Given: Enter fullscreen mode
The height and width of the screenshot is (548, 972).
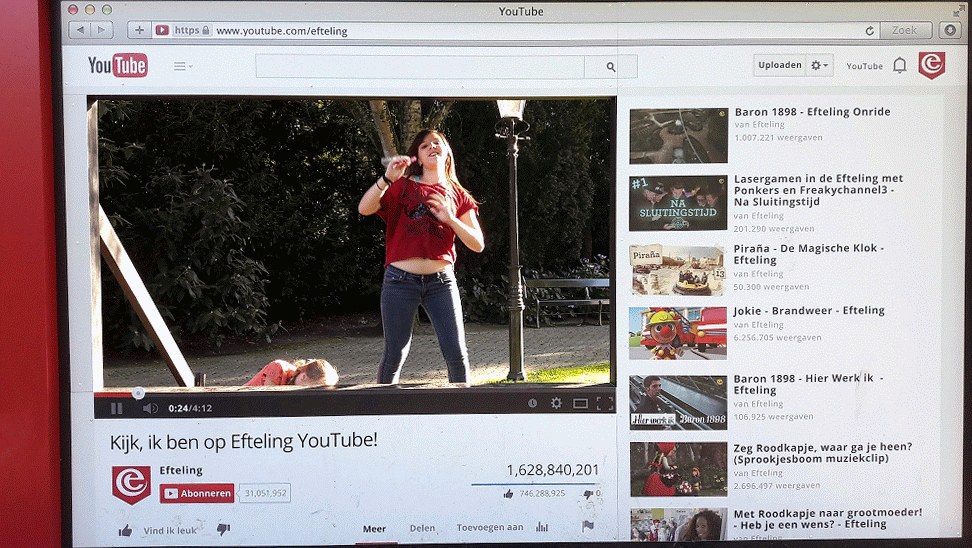Looking at the screenshot, I should [605, 404].
